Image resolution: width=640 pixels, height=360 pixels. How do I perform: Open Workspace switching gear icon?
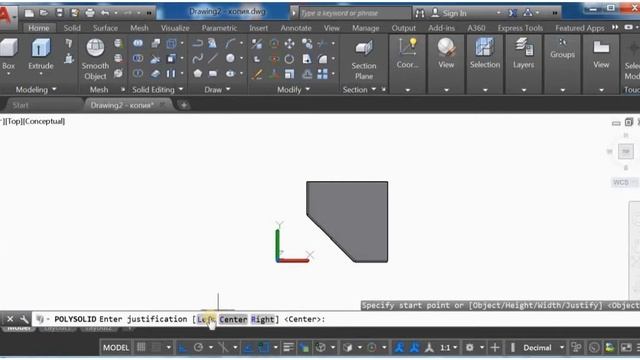470,348
